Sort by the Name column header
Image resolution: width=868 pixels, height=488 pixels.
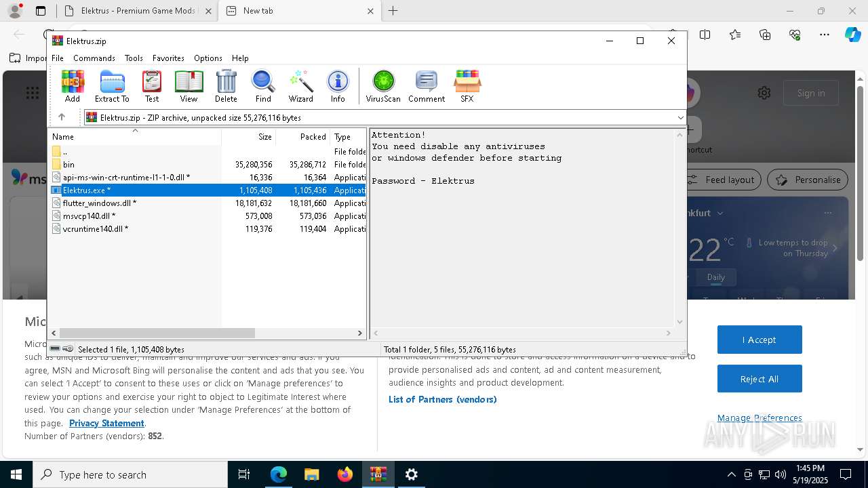tap(135, 137)
